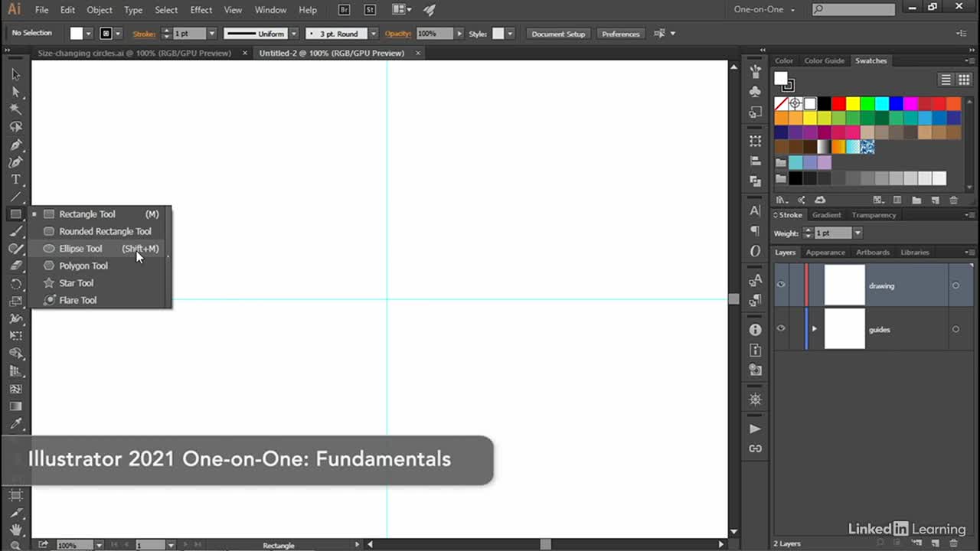The width and height of the screenshot is (980, 551).
Task: Open the Effect menu
Action: click(201, 10)
